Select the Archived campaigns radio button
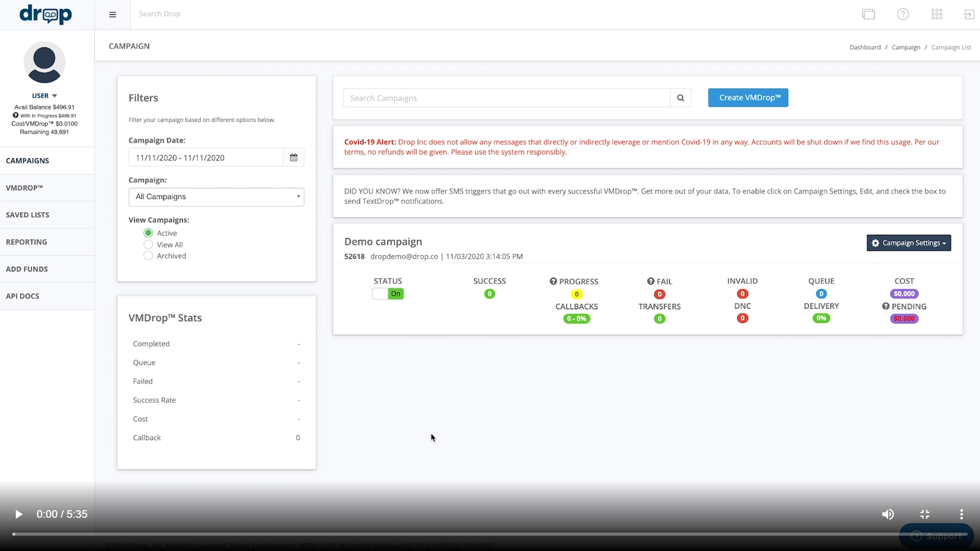 [x=148, y=256]
